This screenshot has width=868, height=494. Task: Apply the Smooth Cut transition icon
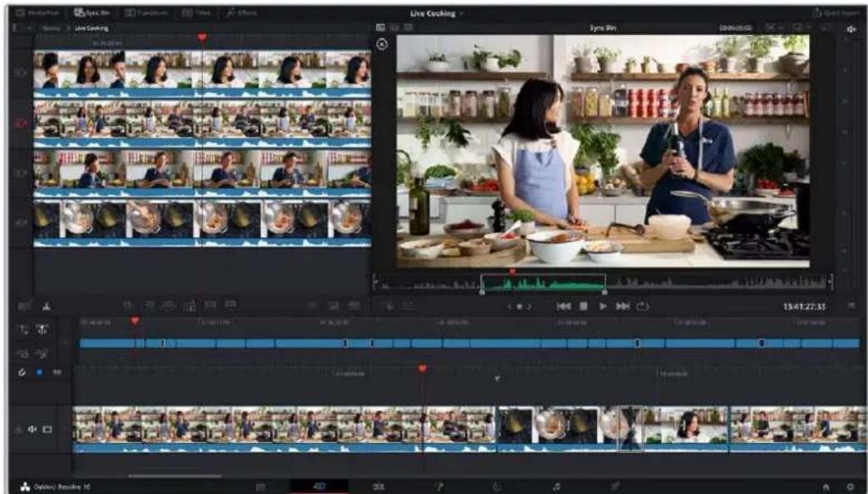click(353, 306)
